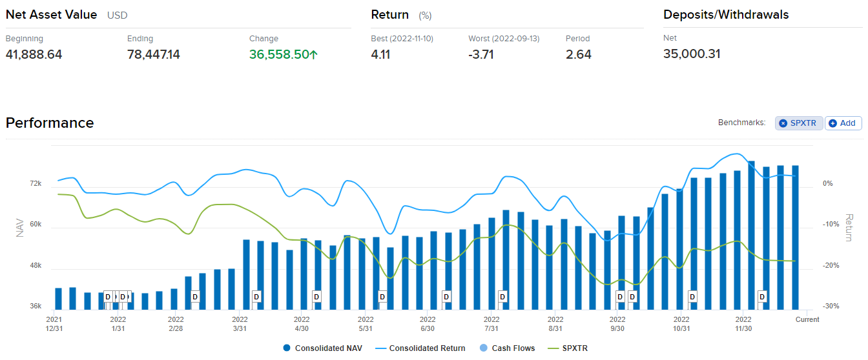Toggle Consolidated Return line in the legend
Screen dimensions: 868x360
(420, 348)
